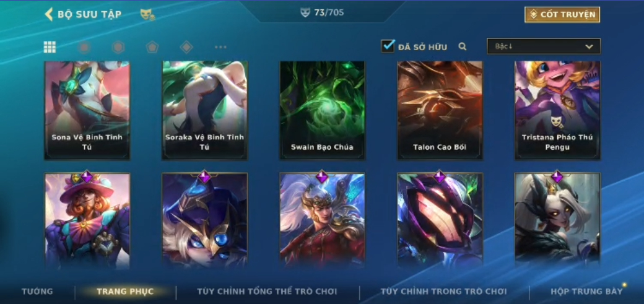Select the Swain Bạo Chúa skin card
This screenshot has width=644, height=304.
[x=323, y=110]
